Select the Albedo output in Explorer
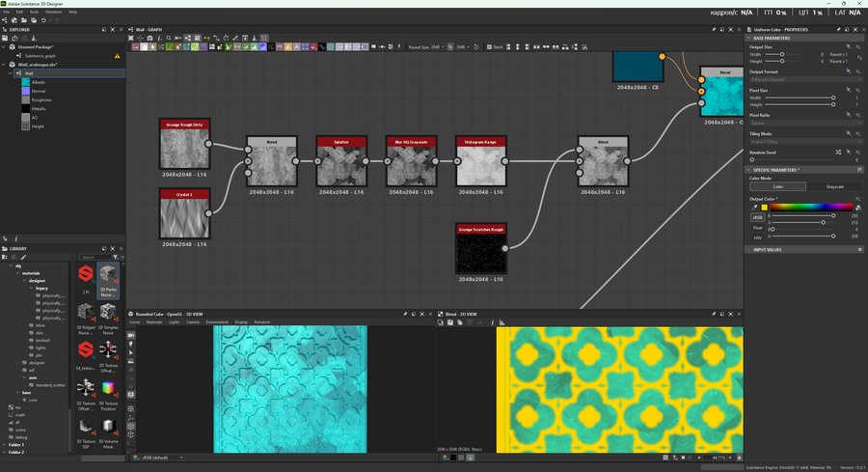 point(38,82)
